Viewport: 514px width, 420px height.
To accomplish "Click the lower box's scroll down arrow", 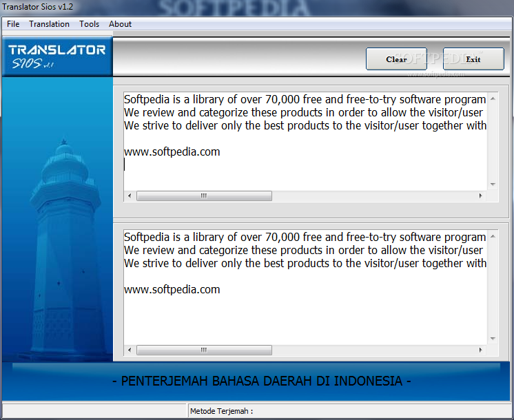I will pos(493,339).
